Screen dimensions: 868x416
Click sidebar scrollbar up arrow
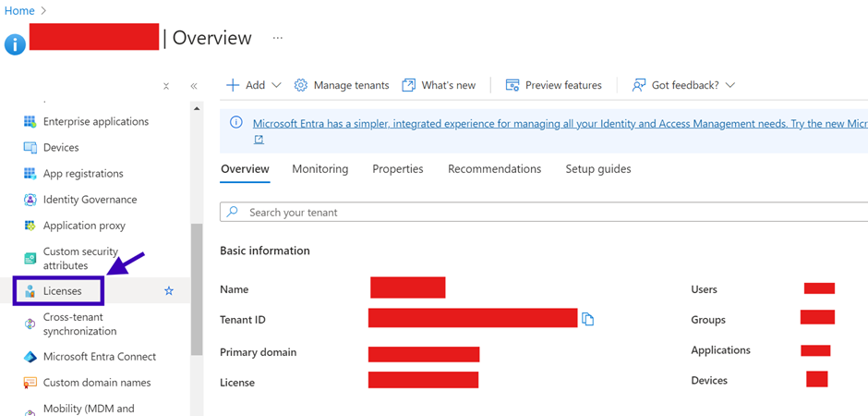point(197,108)
